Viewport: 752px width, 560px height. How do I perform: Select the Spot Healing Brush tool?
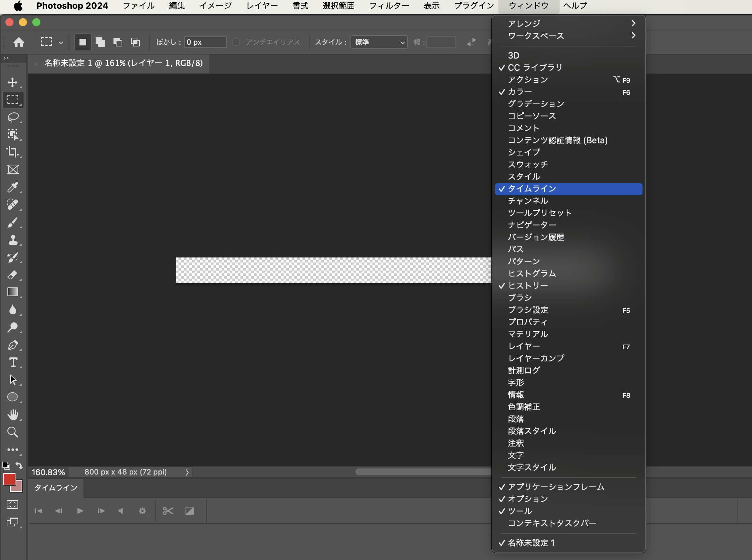click(13, 205)
